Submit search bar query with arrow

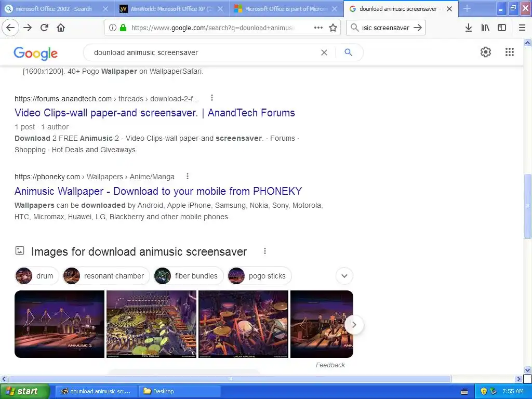(418, 28)
